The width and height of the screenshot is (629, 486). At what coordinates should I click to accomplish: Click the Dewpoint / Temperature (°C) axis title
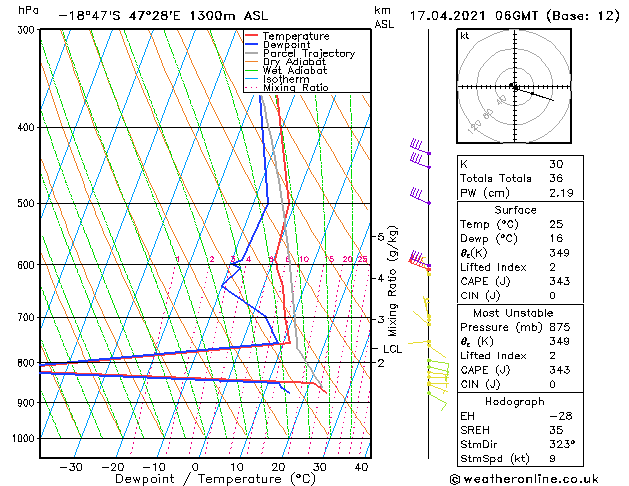click(x=215, y=479)
